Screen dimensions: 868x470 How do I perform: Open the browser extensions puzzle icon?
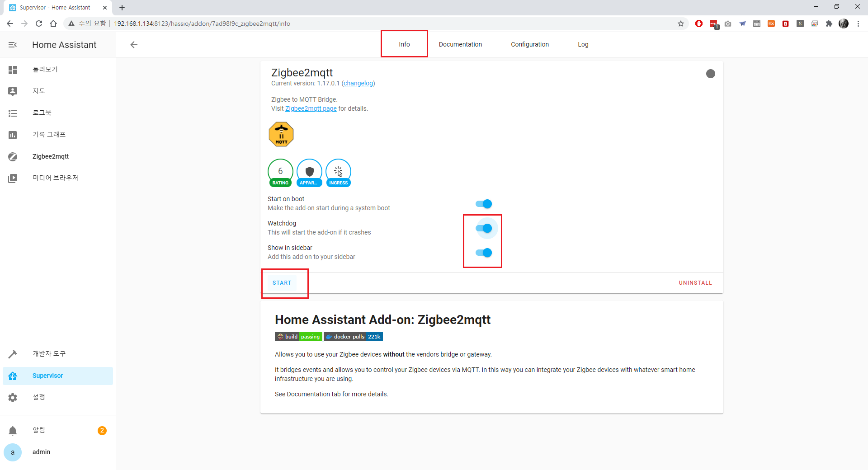tap(829, 23)
